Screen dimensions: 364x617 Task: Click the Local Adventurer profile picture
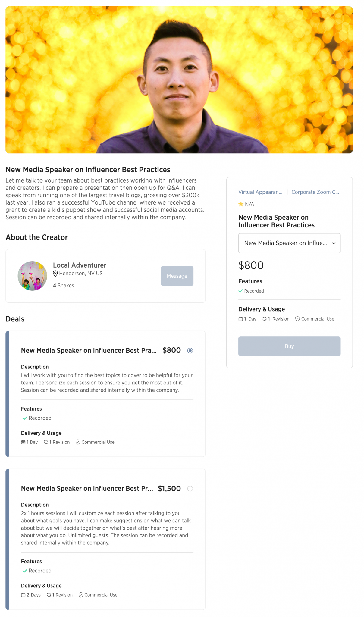[33, 276]
